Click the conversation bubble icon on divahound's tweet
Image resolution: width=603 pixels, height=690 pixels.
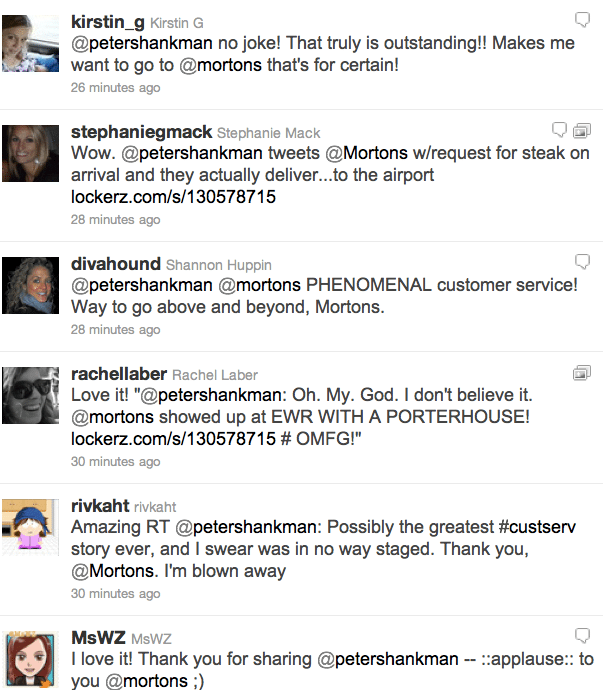pyautogui.click(x=582, y=261)
